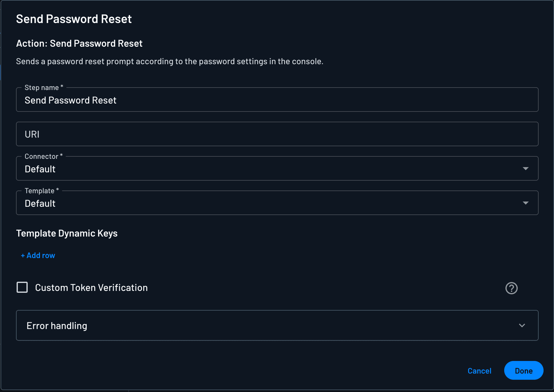This screenshot has height=392, width=554.
Task: Click inside the URI input field
Action: tap(277, 134)
